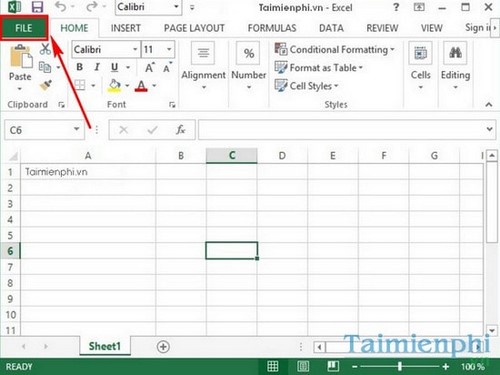Decrease font size with small A icon

point(167,68)
